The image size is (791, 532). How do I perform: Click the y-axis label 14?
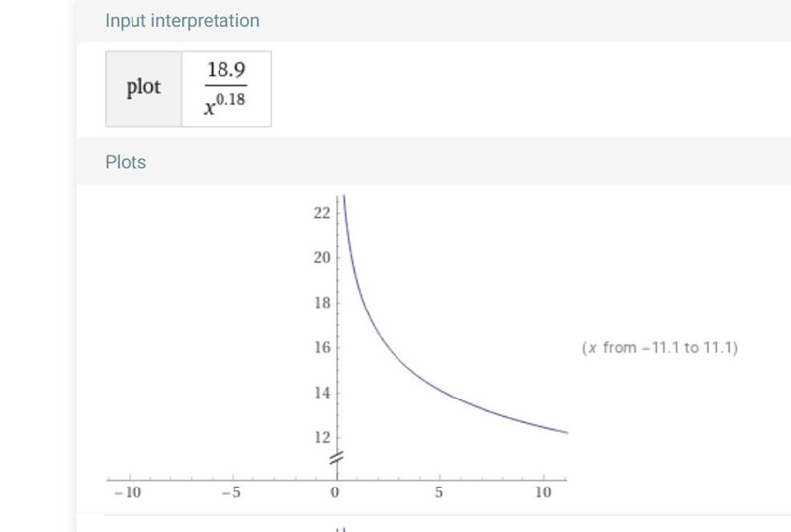pos(321,393)
